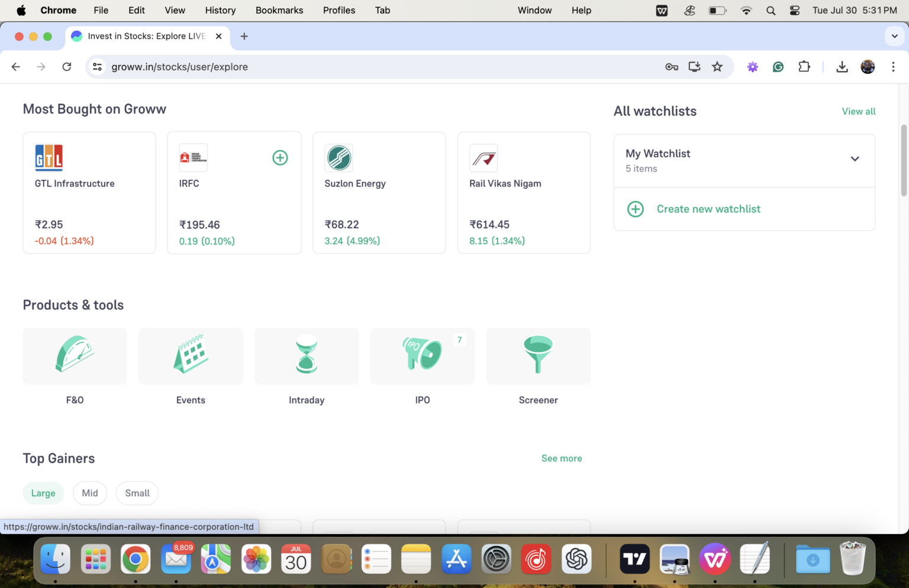Open the browser tab list dropdown

894,36
